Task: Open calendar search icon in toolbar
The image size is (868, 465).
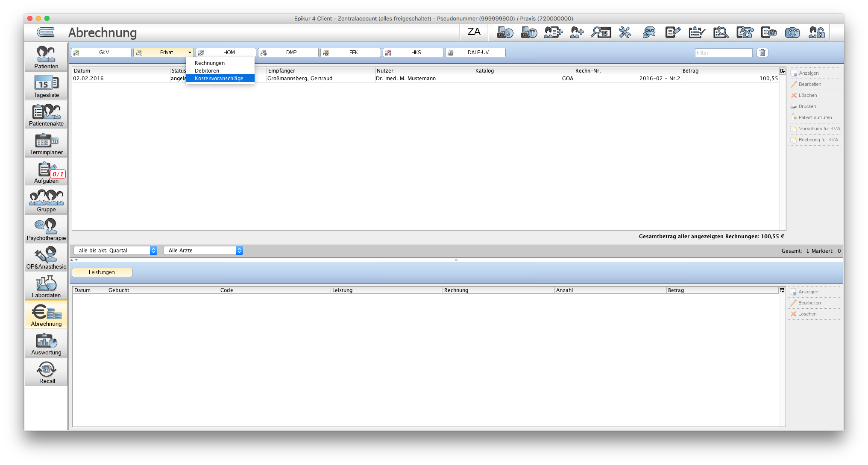Action: (601, 32)
